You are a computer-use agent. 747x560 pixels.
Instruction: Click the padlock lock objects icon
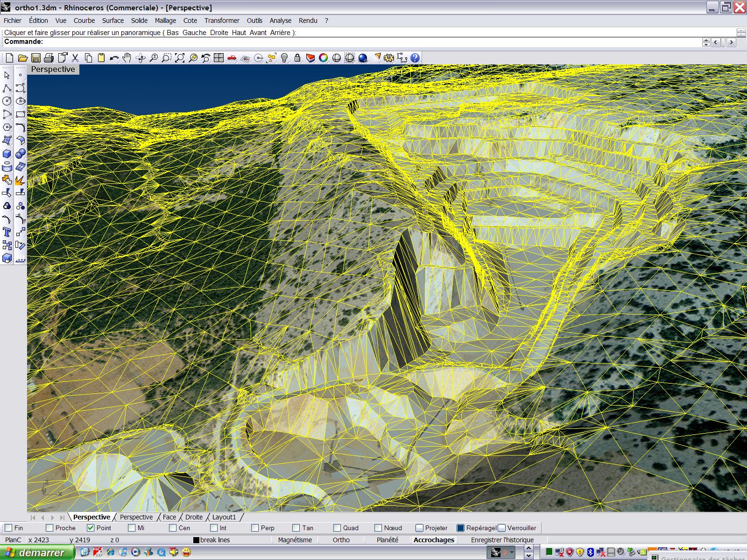click(x=297, y=58)
